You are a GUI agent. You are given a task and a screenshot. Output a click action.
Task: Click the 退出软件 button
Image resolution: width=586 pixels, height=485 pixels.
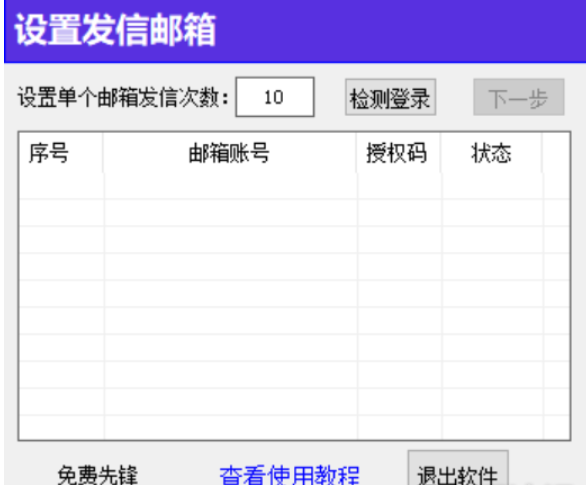coord(458,469)
